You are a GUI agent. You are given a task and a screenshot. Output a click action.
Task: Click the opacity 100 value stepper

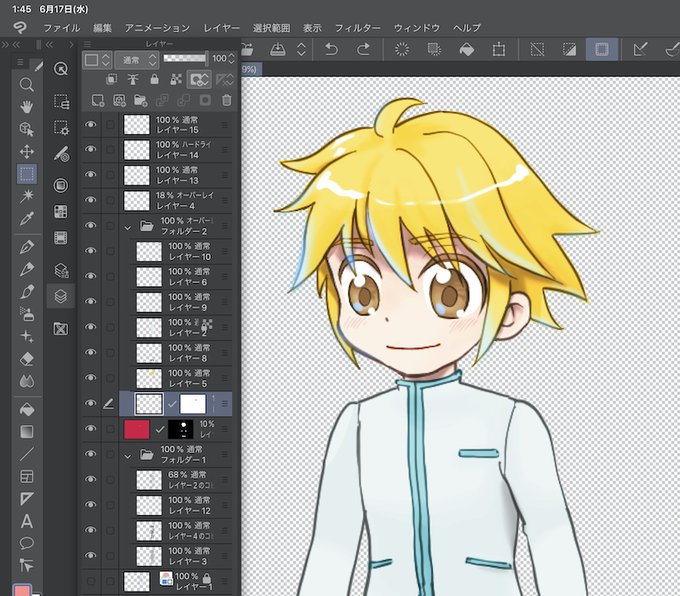(x=232, y=59)
